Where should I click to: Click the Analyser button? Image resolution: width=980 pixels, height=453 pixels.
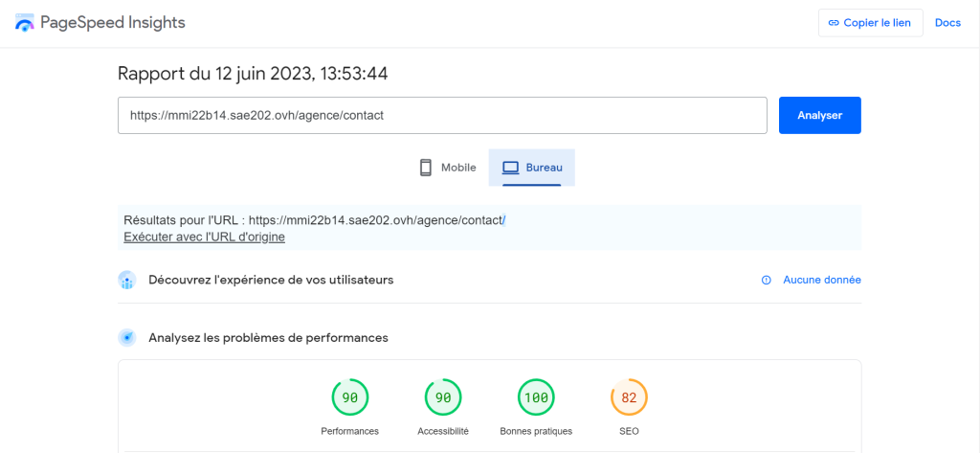[819, 115]
